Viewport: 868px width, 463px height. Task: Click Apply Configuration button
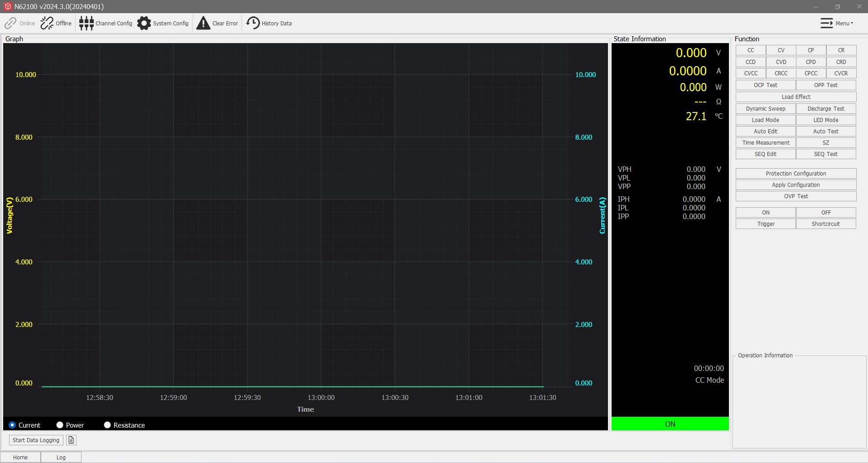[796, 185]
